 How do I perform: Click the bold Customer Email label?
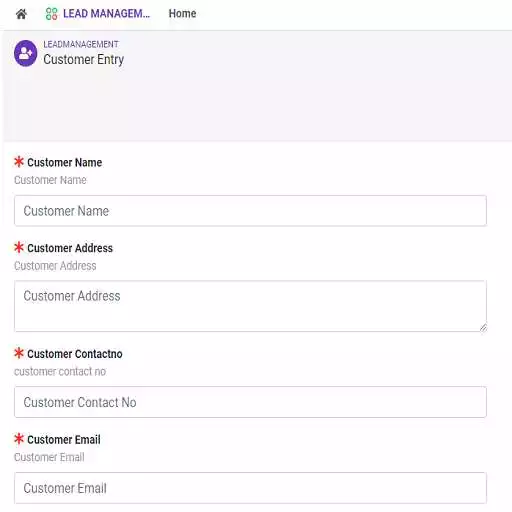[x=64, y=440]
